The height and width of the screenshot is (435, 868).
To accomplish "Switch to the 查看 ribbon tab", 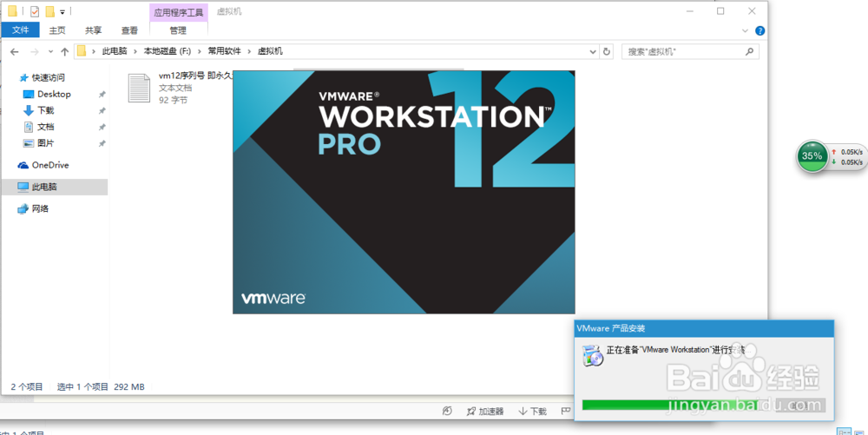I will click(x=129, y=30).
